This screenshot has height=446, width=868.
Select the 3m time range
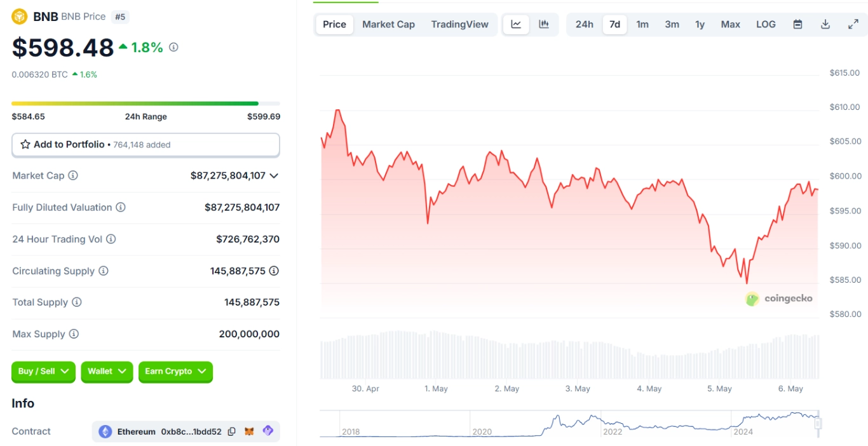point(672,24)
